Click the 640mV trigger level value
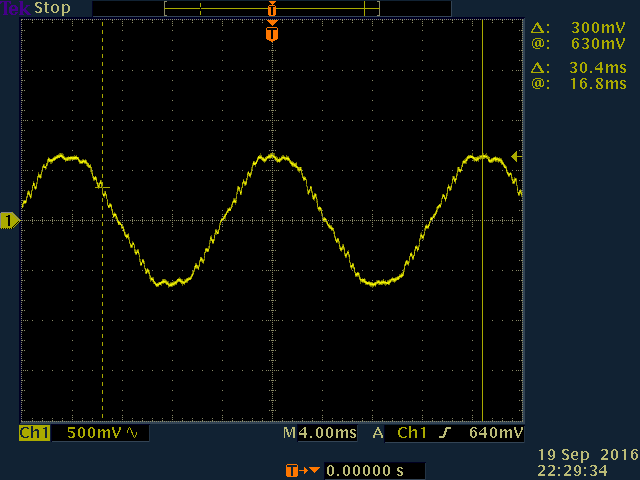This screenshot has width=640, height=480. [496, 434]
